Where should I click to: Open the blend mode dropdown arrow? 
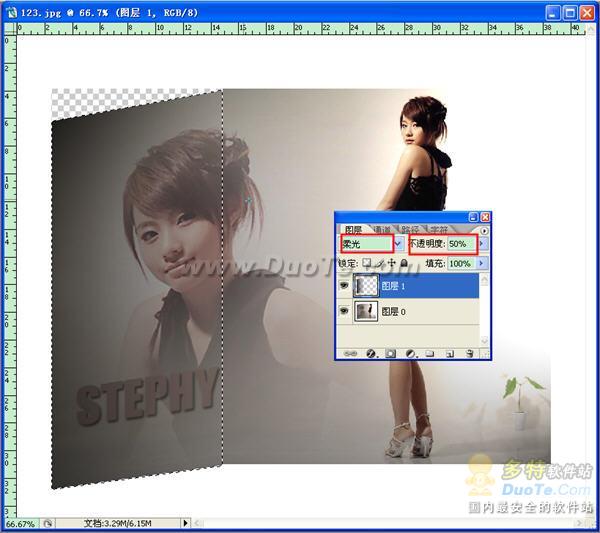[x=399, y=244]
